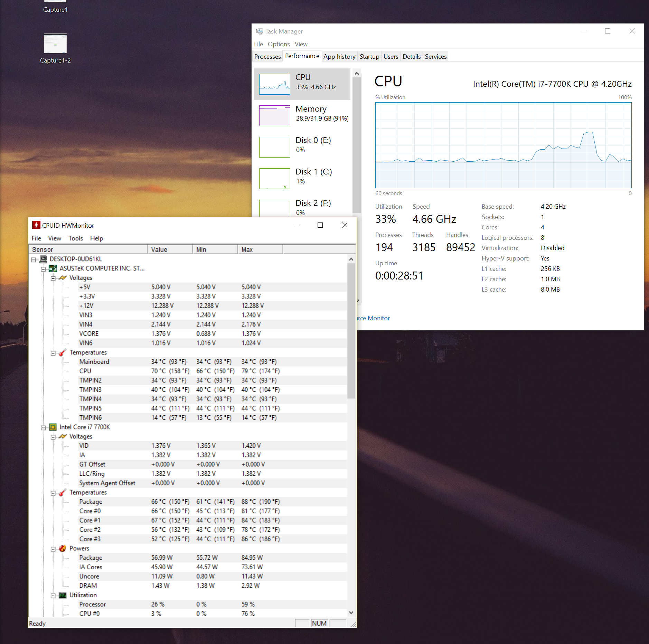Click the Intel Core Voltages lightning icon
Viewport: 649px width, 644px height.
point(63,436)
